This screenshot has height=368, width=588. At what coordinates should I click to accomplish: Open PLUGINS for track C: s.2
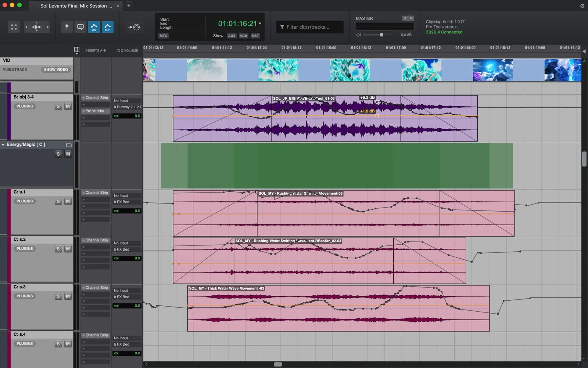click(x=25, y=248)
